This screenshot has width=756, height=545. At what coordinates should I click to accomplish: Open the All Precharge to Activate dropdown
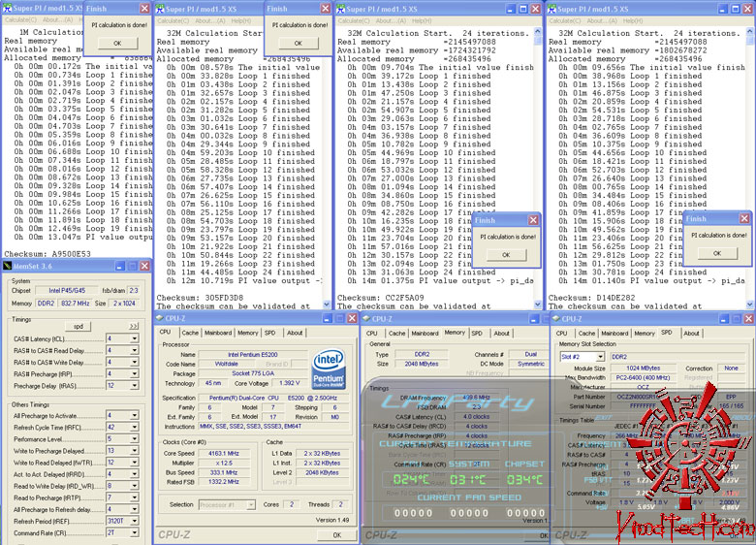pos(135,415)
